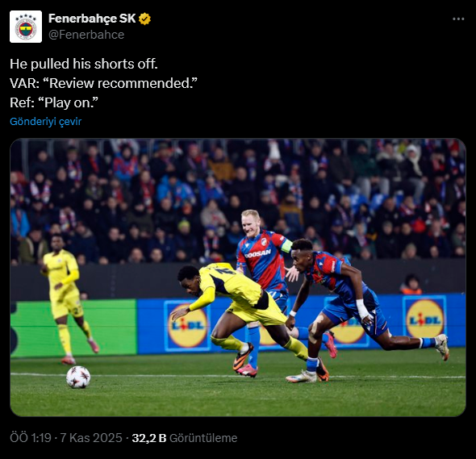
Task: Click the Doosan sponsor on the jersey
Action: [257, 253]
